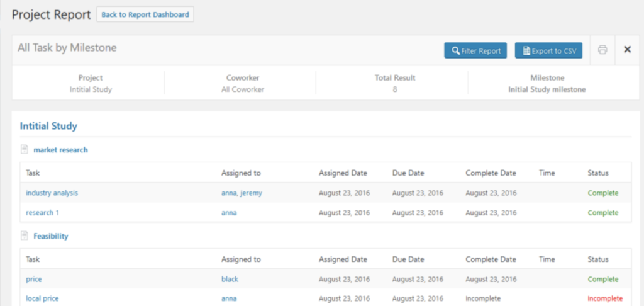This screenshot has height=306, width=644.
Task: Click Complete Date cell of industry analysis row
Action: click(x=491, y=193)
